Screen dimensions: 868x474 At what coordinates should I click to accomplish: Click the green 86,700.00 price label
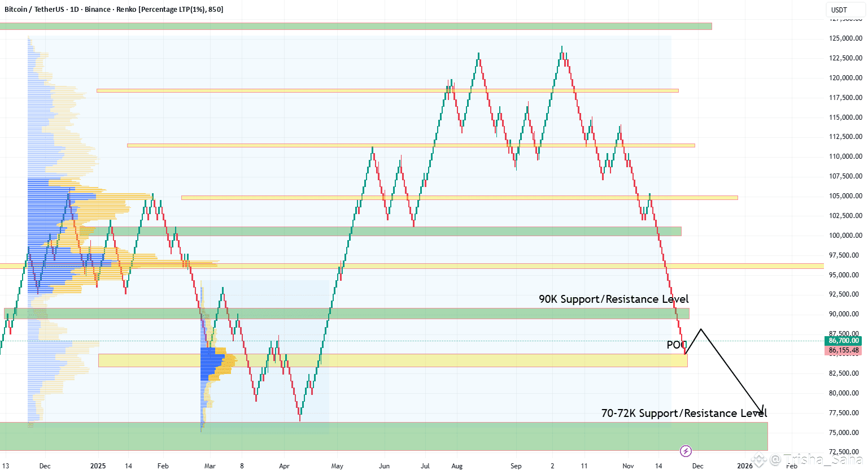point(844,341)
